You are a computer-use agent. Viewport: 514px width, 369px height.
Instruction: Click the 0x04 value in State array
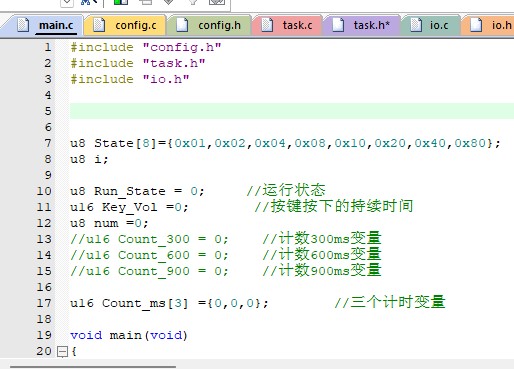(270, 143)
